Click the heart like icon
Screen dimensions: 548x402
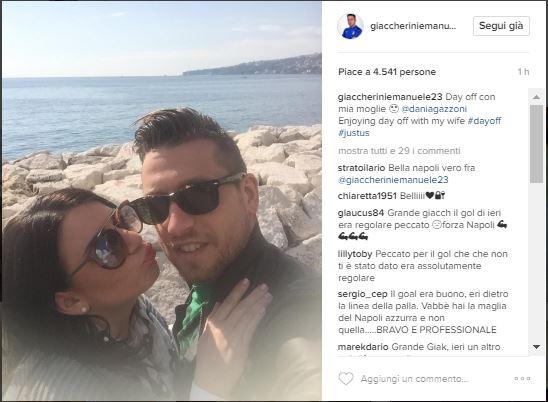346,379
